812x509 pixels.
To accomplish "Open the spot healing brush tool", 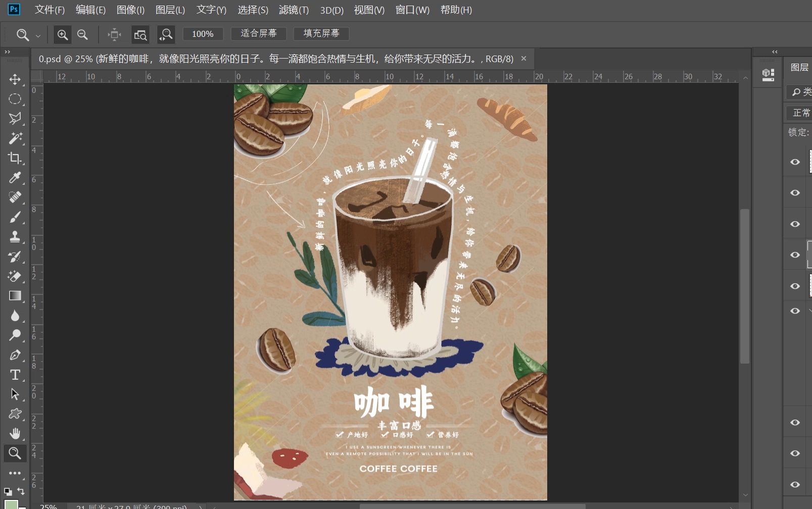I will click(x=15, y=196).
